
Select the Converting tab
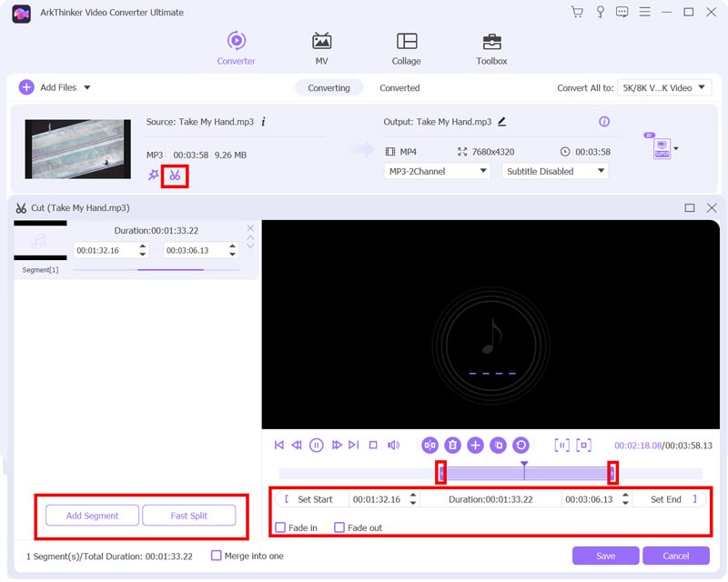[329, 87]
